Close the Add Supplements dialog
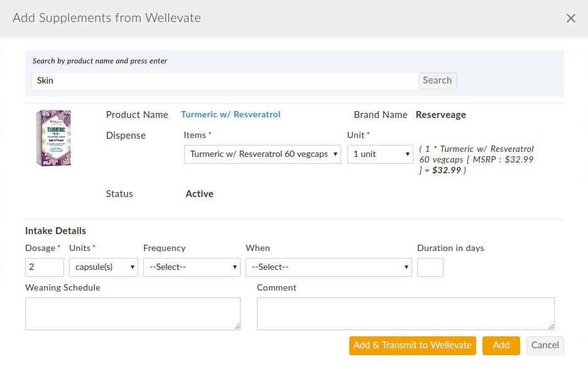 click(x=570, y=18)
